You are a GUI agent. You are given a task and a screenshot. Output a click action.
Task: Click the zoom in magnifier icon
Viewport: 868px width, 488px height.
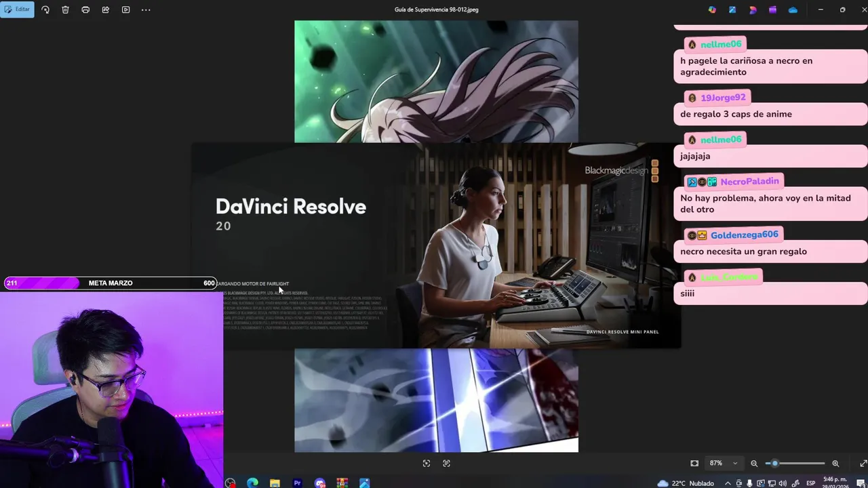(x=835, y=463)
